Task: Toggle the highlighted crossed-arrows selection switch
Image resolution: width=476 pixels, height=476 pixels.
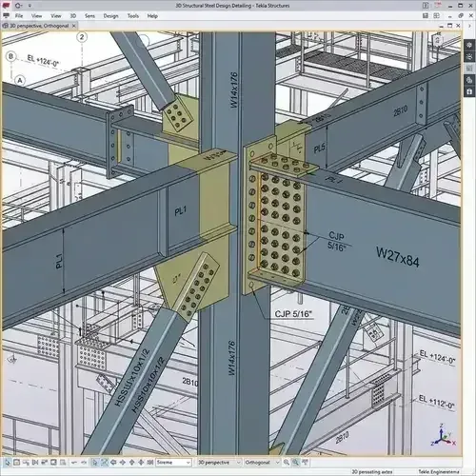Action: pyautogui.click(x=104, y=463)
